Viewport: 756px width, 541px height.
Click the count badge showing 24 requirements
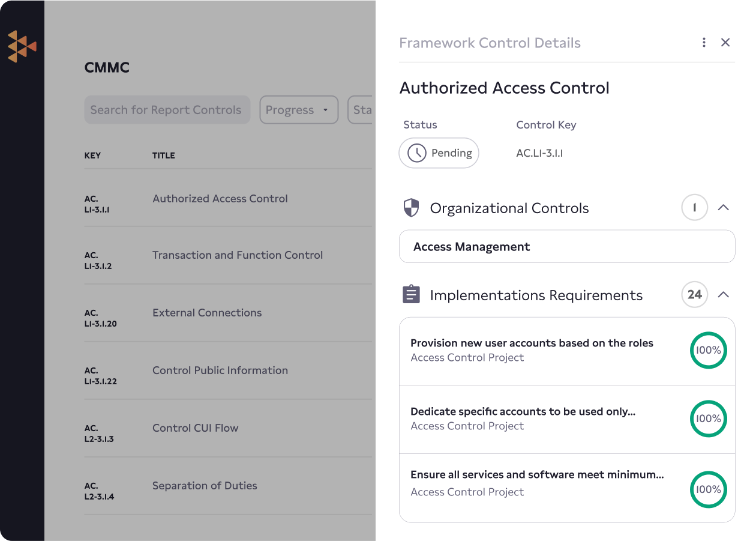coord(694,295)
